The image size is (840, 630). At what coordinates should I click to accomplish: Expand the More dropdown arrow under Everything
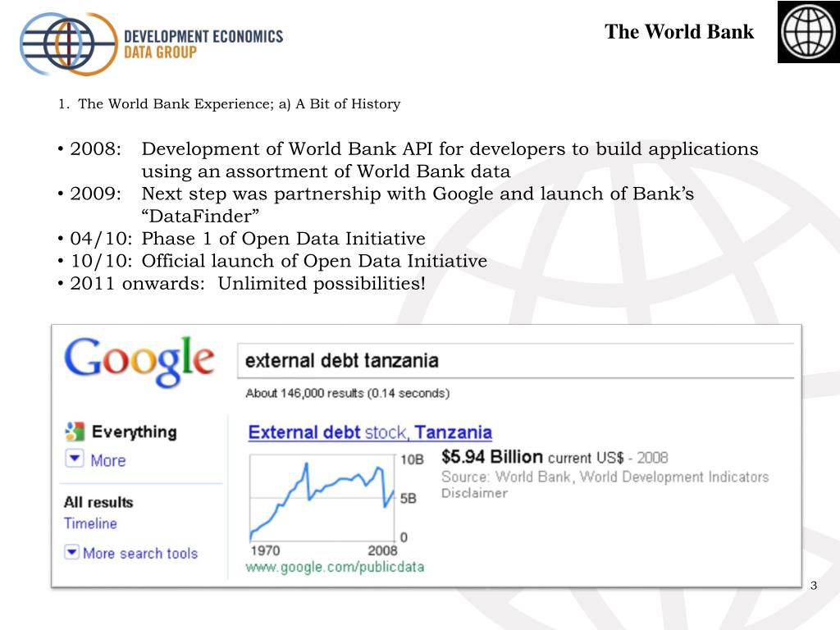pos(75,459)
